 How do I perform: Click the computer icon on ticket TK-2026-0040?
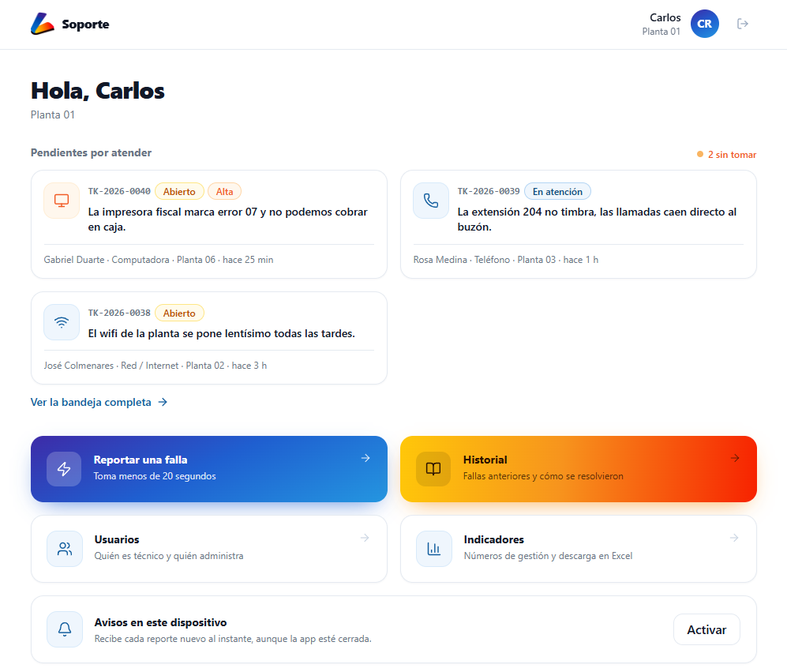62,201
